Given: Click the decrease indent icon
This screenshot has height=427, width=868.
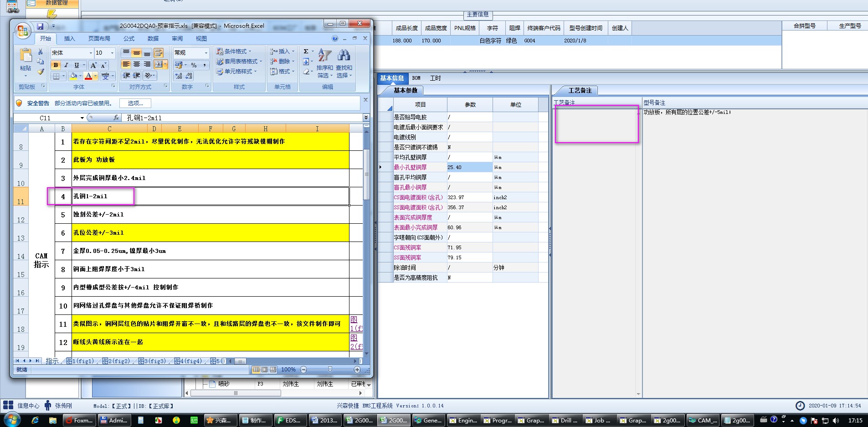Looking at the screenshot, I should click(126, 76).
